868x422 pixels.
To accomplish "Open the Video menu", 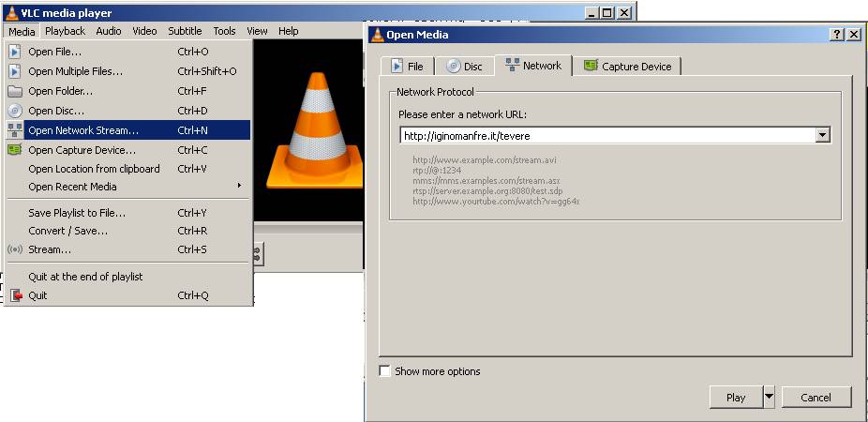I will (x=144, y=31).
